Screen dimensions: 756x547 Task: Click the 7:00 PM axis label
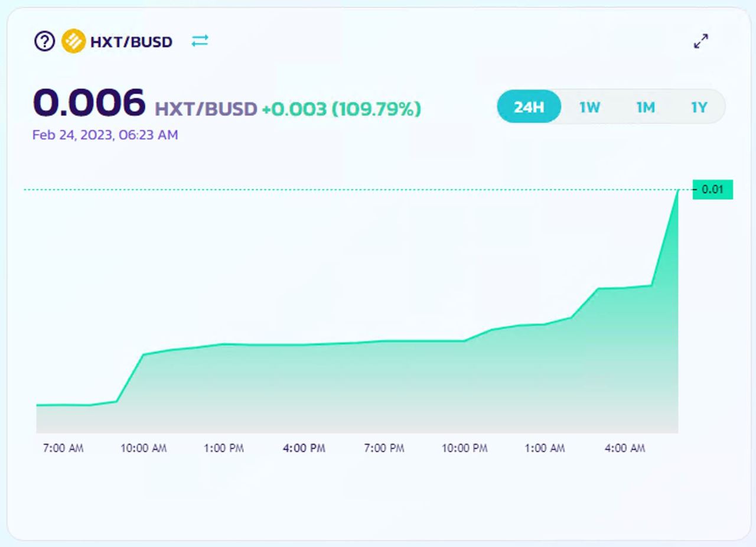[384, 448]
